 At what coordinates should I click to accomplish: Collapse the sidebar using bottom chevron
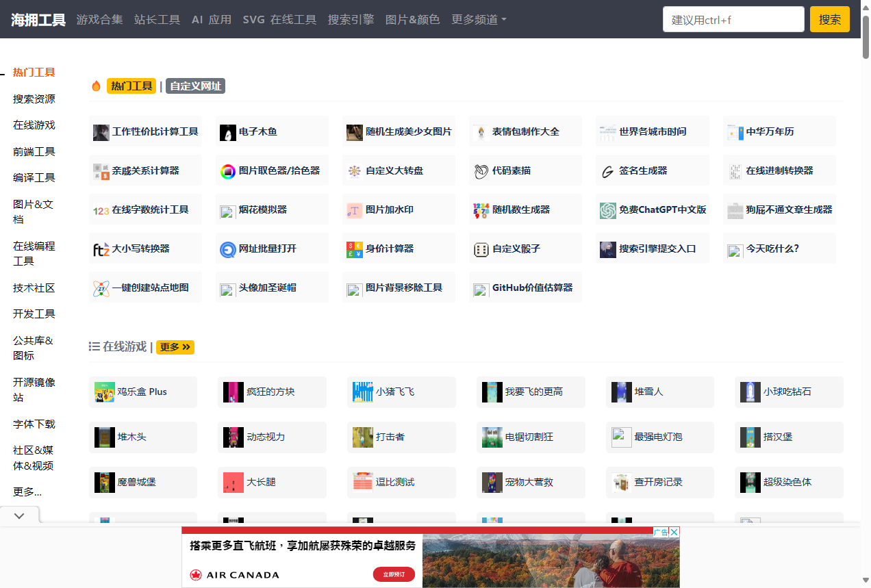(19, 515)
